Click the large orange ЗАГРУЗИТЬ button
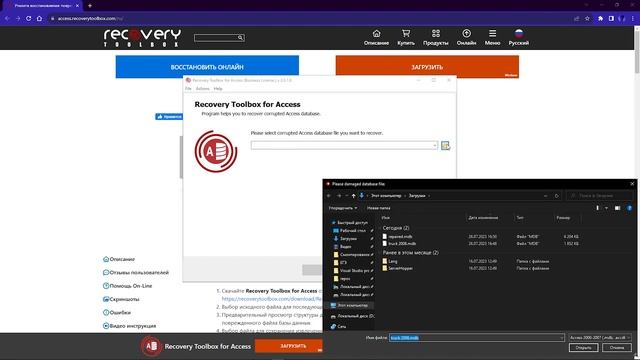The image size is (640, 360). [427, 67]
